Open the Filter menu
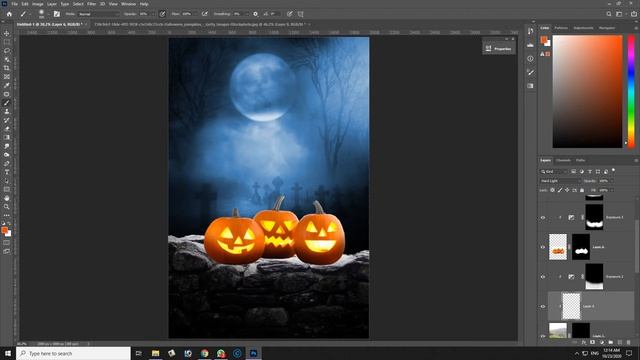Image resolution: width=640 pixels, height=360 pixels. pyautogui.click(x=91, y=4)
